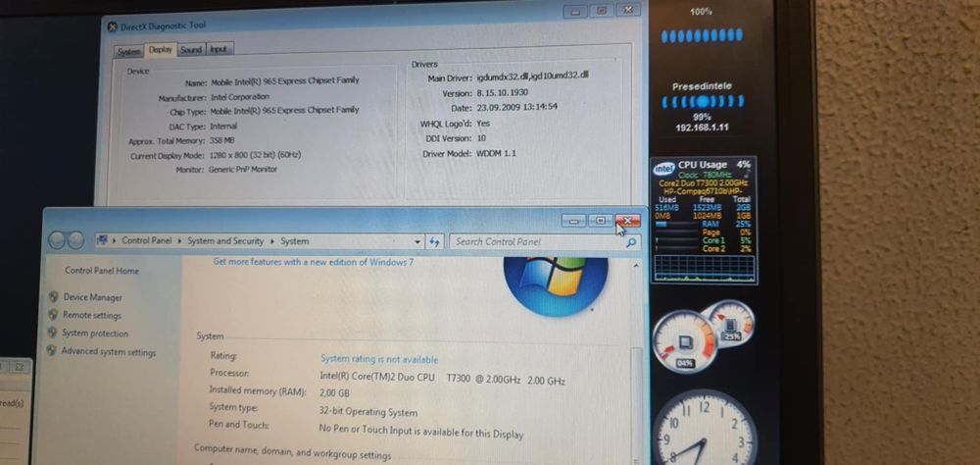This screenshot has width=980, height=465.
Task: Click the Windows logo in System window
Action: (556, 284)
